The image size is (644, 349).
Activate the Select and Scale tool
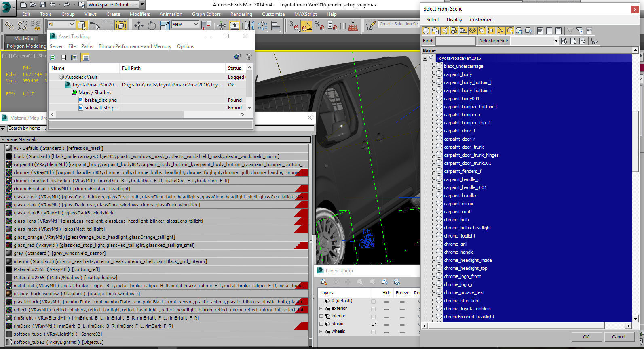165,25
